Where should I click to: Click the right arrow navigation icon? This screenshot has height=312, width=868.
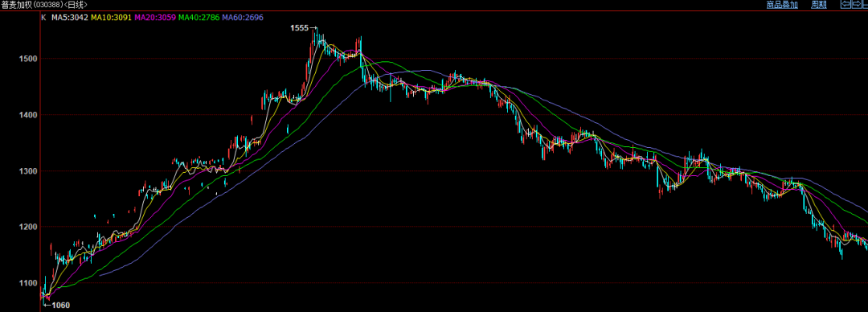857,5
